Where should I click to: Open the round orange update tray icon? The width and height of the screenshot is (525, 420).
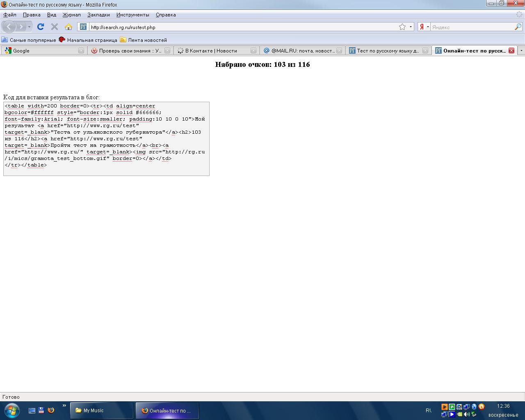[482, 407]
